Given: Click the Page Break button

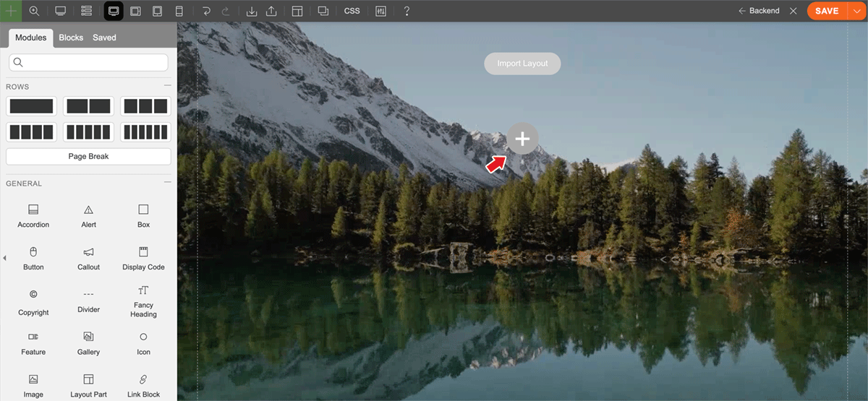Looking at the screenshot, I should point(88,156).
